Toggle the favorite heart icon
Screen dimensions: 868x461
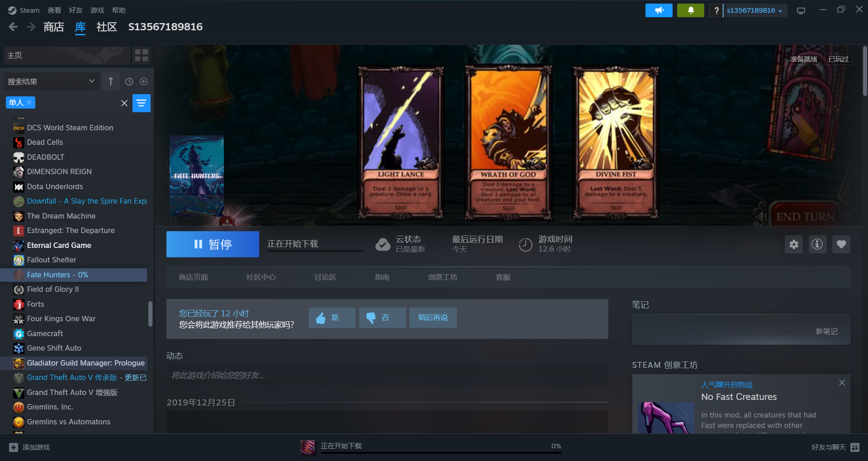coord(841,244)
